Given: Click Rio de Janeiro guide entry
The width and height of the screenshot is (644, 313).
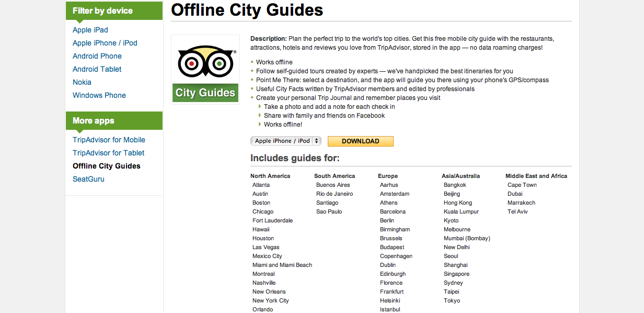Looking at the screenshot, I should pyautogui.click(x=335, y=194).
